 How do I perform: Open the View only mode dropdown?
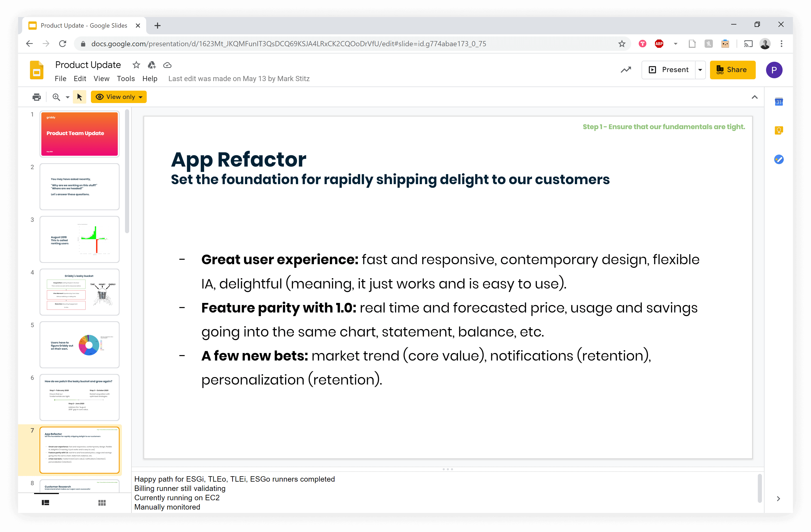119,97
